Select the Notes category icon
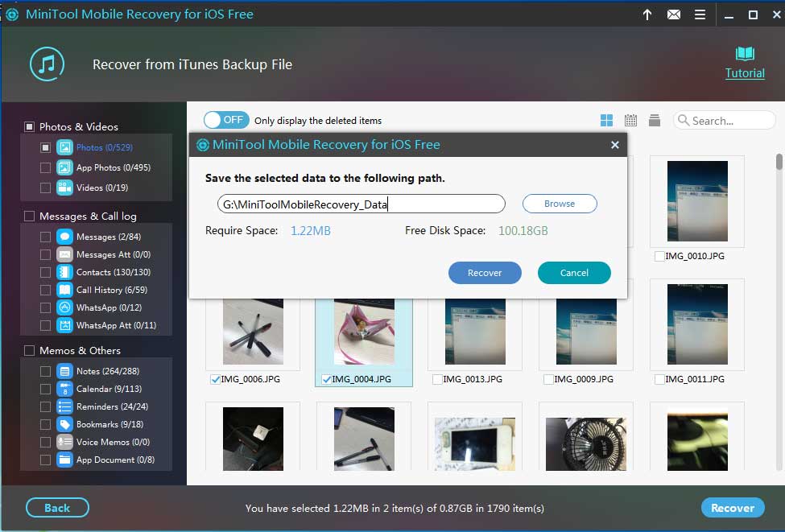785x532 pixels. [x=64, y=371]
